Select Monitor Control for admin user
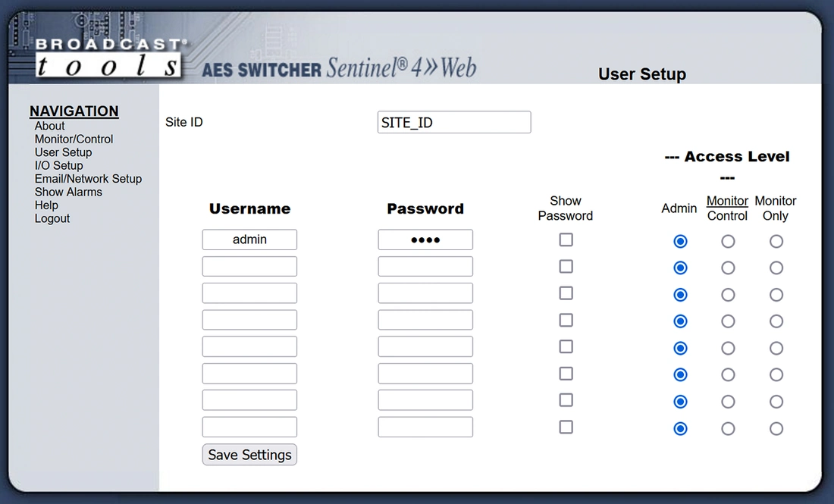 point(728,241)
